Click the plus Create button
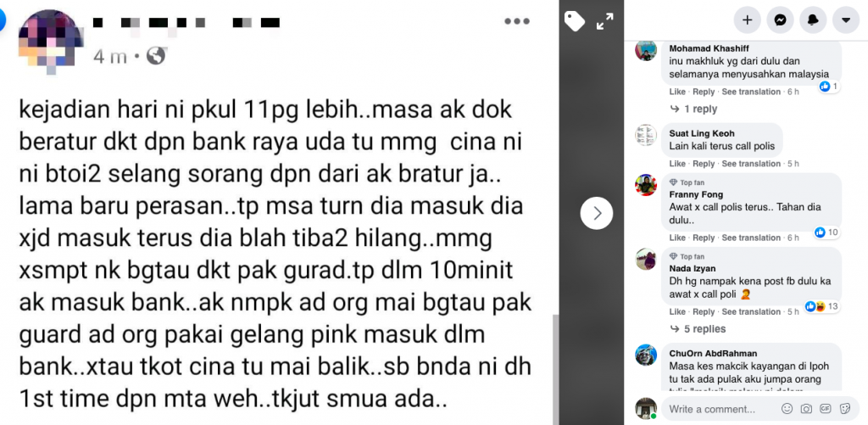 pos(748,20)
